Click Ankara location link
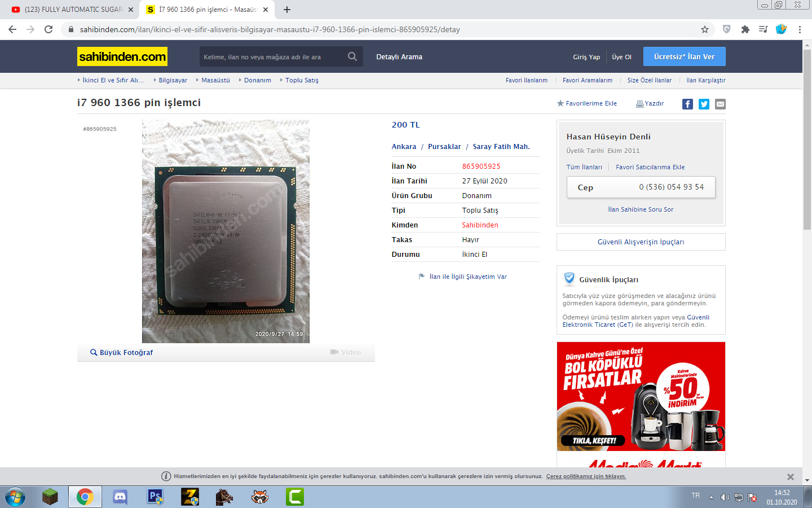 coord(404,147)
